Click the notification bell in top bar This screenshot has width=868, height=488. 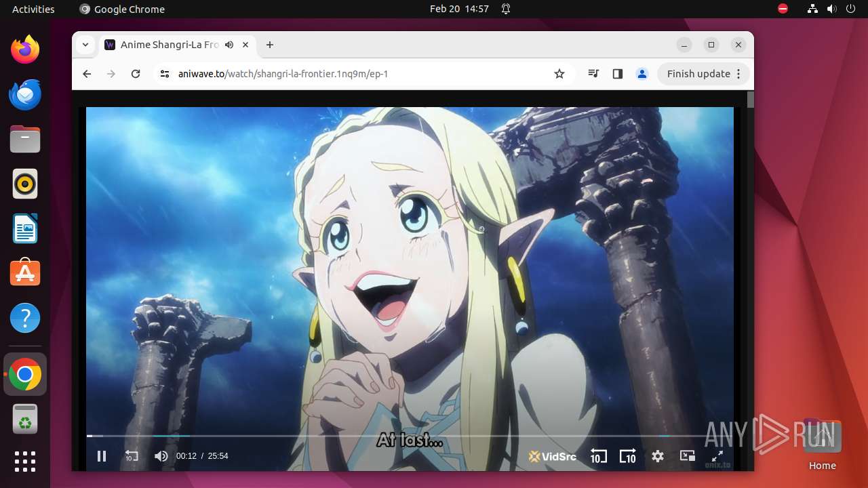click(506, 9)
